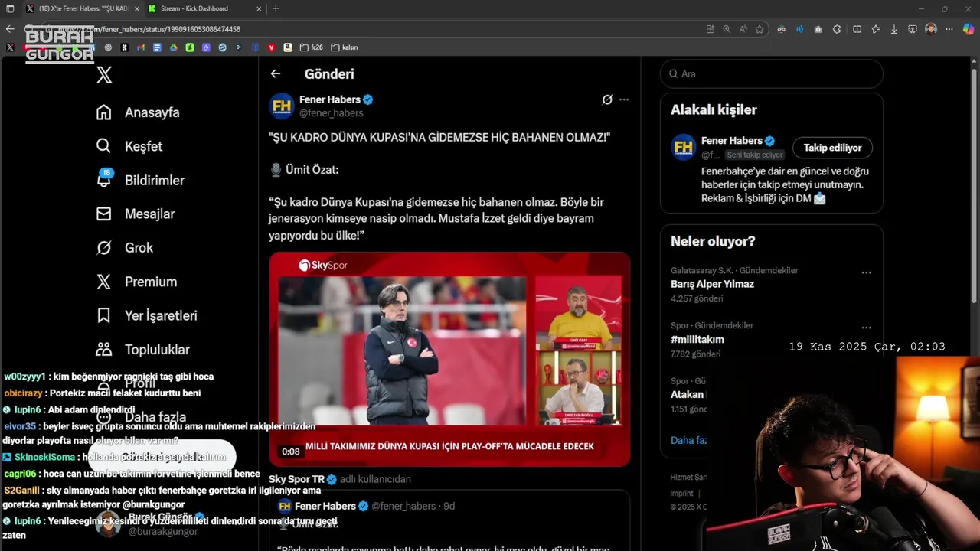
Task: Open the Google Drive bookmark
Action: tap(174, 47)
